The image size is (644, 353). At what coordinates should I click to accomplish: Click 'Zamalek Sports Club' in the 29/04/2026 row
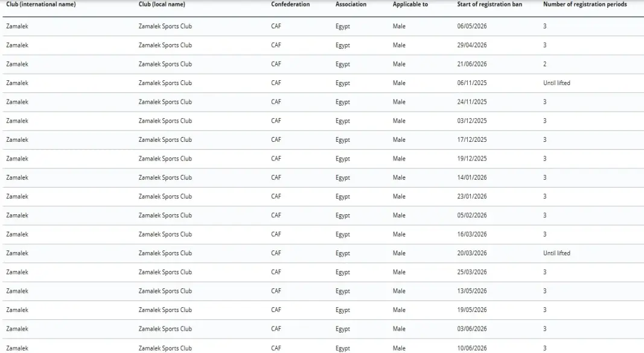(165, 45)
